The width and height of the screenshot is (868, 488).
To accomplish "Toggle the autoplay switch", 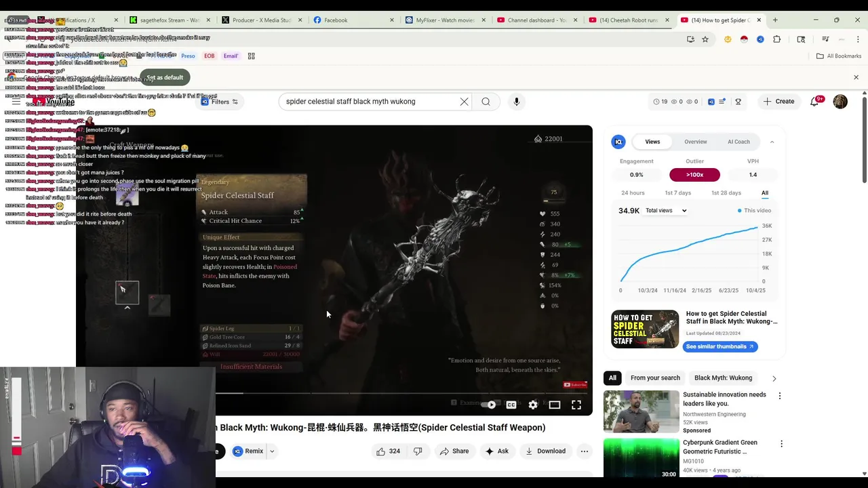I will coord(490,405).
